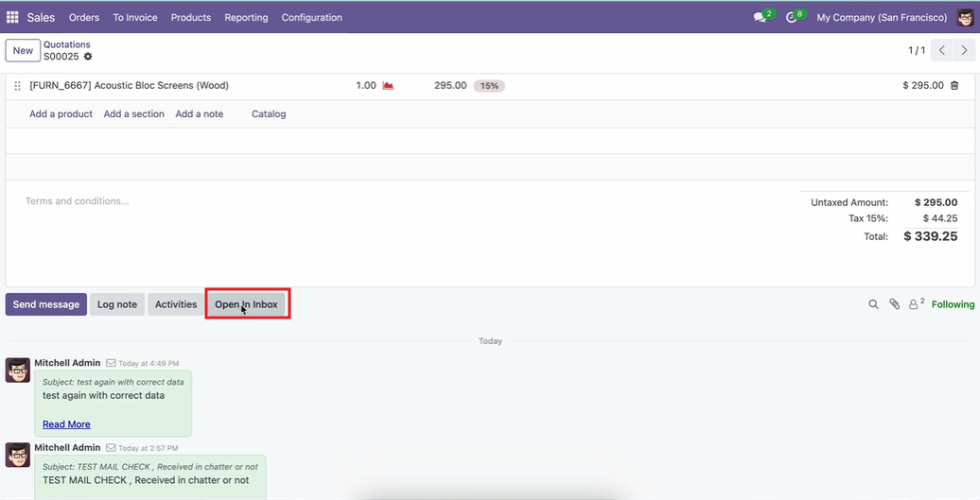The width and height of the screenshot is (980, 500).
Task: Open the To Invoice menu
Action: pyautogui.click(x=135, y=17)
